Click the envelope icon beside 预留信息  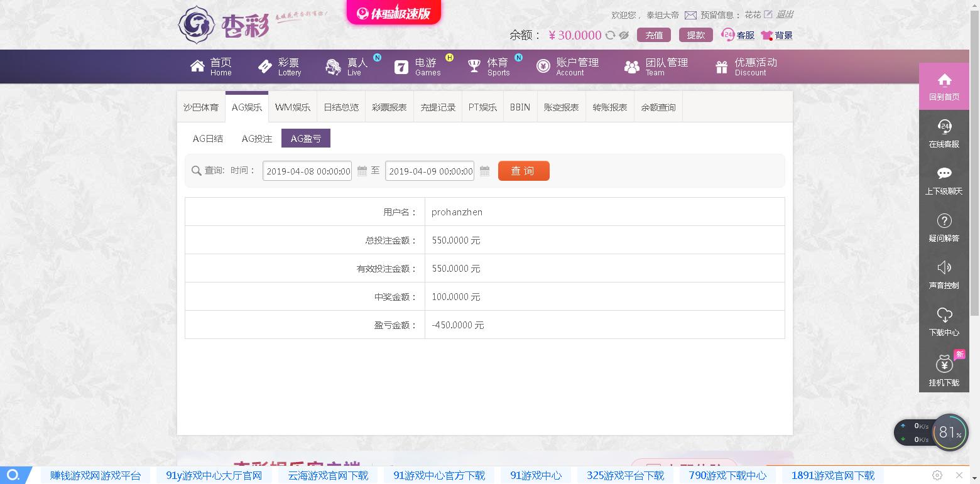pyautogui.click(x=692, y=15)
